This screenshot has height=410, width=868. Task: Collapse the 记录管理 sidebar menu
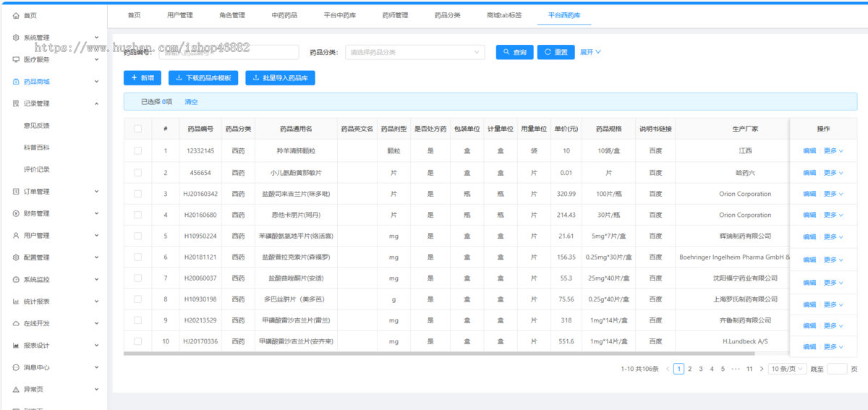coord(96,103)
